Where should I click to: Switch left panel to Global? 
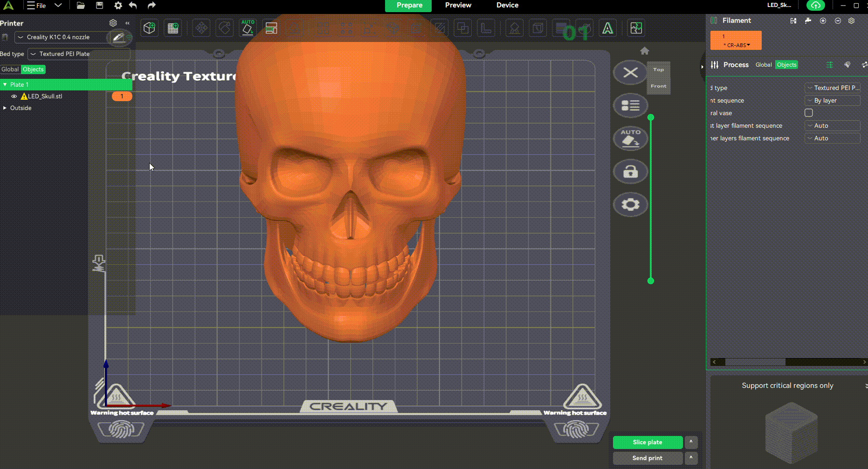[x=10, y=69]
